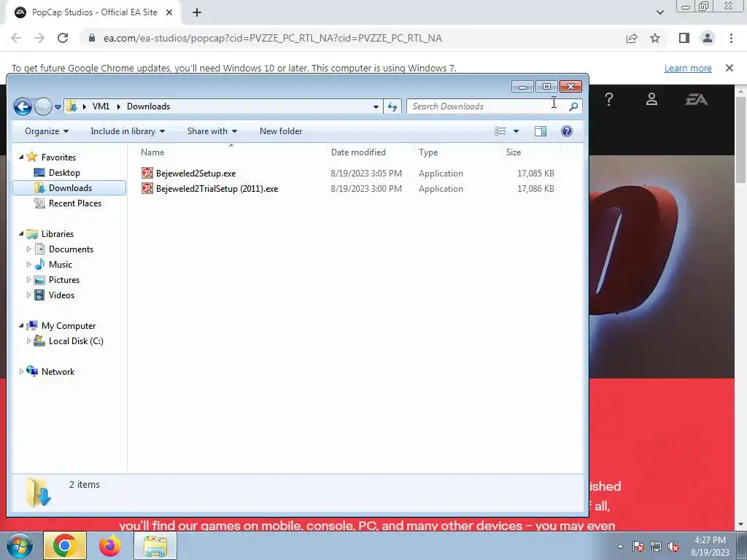Go back in Explorer window
Viewport: 747px width, 560px height.
point(23,106)
